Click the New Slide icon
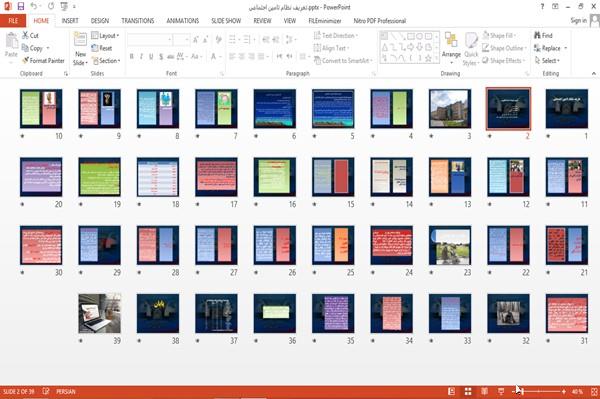600x399 pixels. (x=80, y=40)
